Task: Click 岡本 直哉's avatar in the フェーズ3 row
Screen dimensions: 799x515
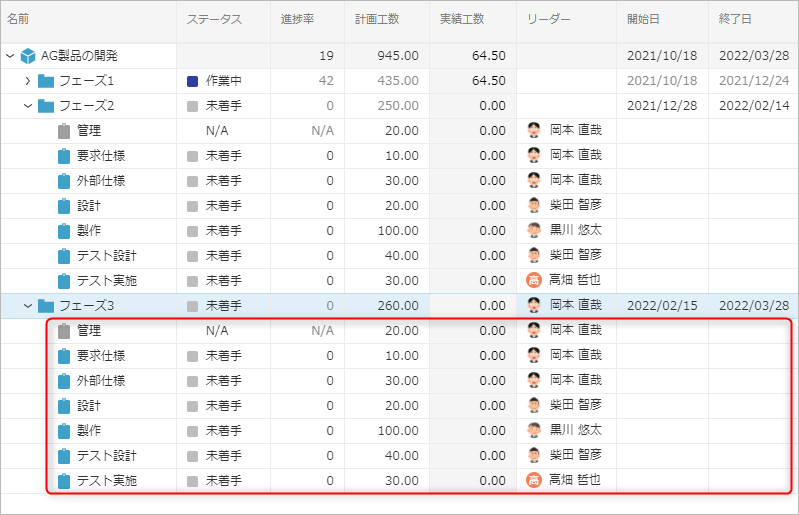Action: [x=534, y=306]
